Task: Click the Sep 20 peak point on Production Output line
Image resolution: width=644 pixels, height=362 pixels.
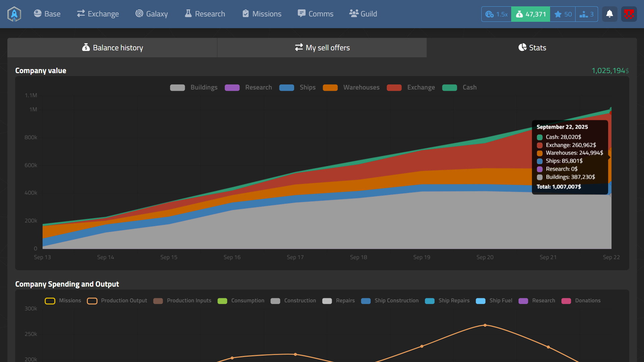Action: tap(485, 325)
